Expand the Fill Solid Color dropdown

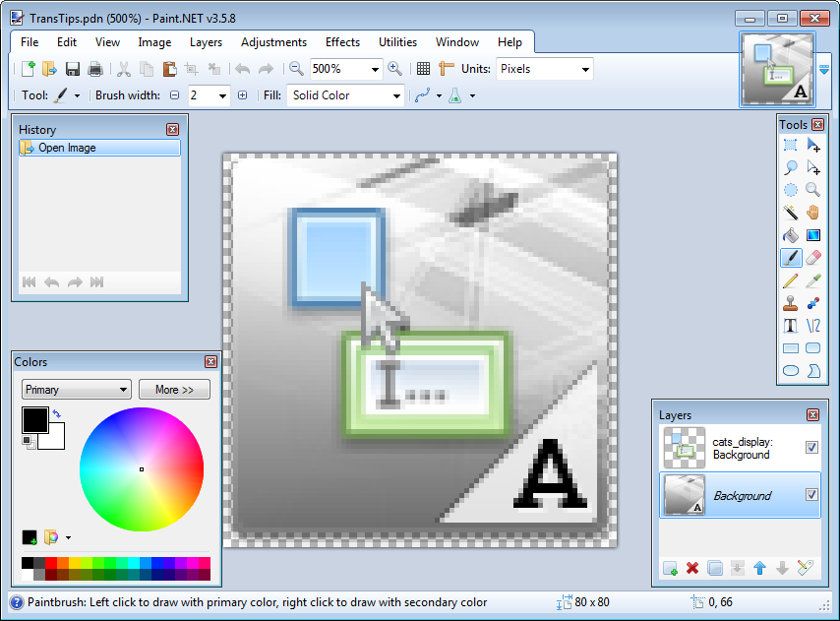point(396,95)
